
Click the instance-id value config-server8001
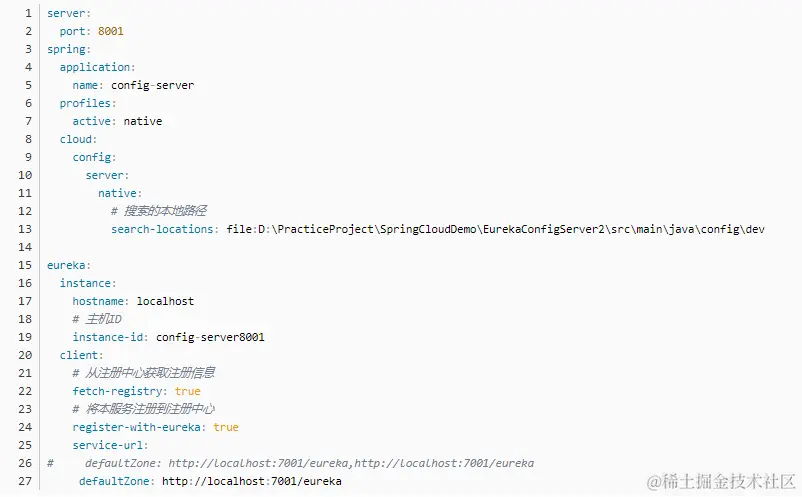[210, 337]
